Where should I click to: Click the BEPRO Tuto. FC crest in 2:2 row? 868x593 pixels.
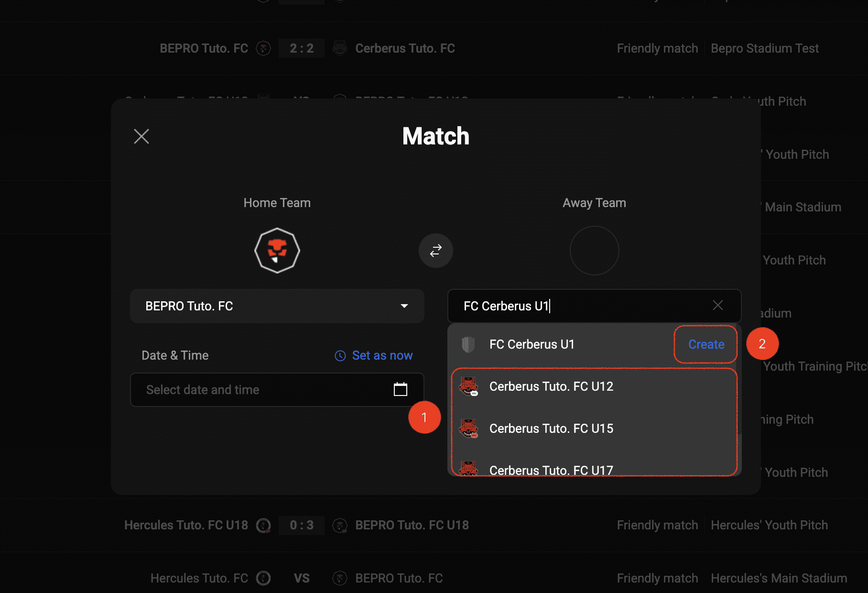pyautogui.click(x=263, y=48)
